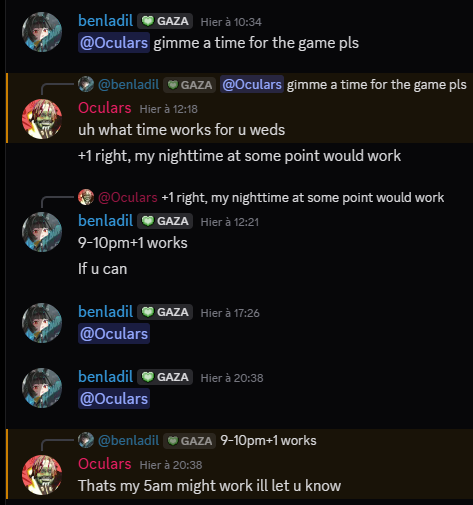Open benladil's avatar on the 10:34 message
The height and width of the screenshot is (505, 473).
tap(42, 32)
